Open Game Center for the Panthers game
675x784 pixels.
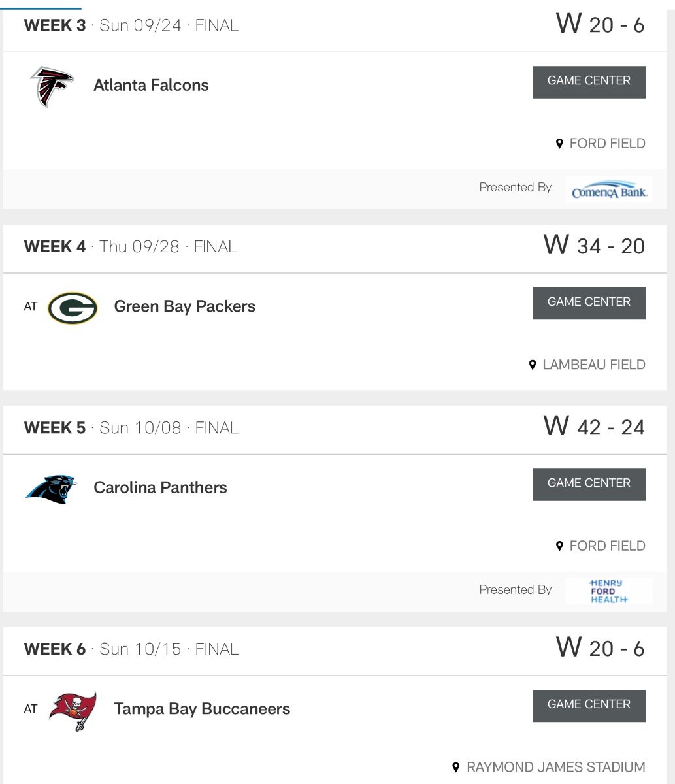pos(589,484)
